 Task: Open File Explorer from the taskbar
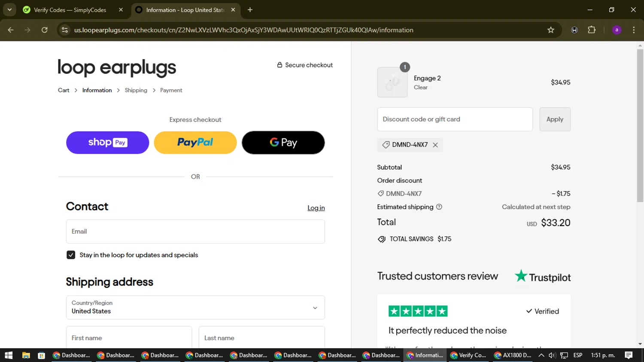click(x=26, y=355)
